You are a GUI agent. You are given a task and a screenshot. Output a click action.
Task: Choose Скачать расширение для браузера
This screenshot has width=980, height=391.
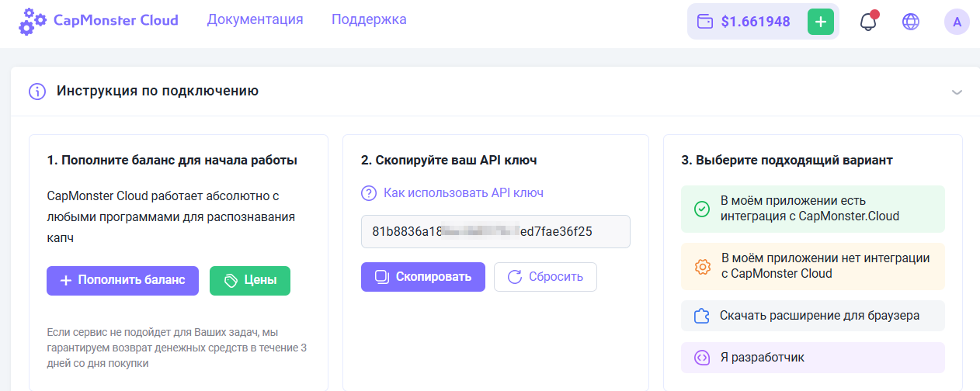pos(812,316)
